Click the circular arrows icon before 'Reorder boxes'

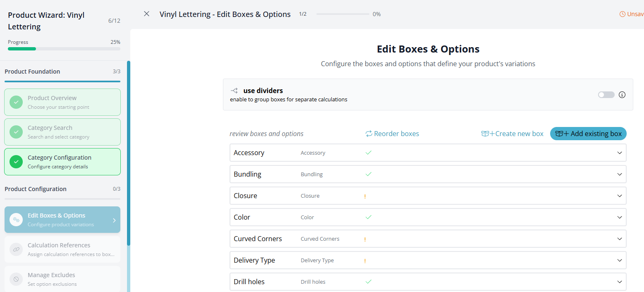click(368, 134)
